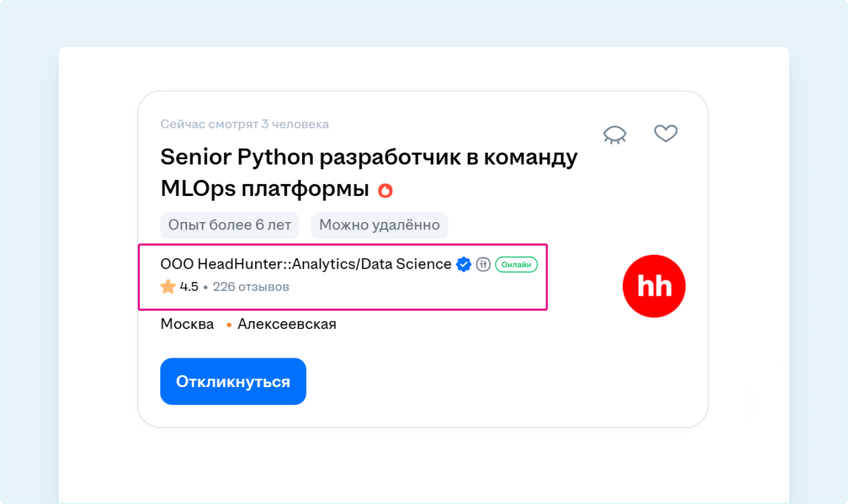Add the vacancy to favorites with the heart icon
This screenshot has width=848, height=504.
pos(666,133)
